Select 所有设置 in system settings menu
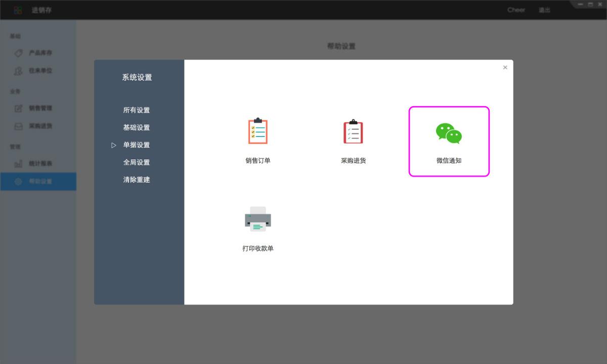The image size is (607, 364). coord(137,110)
